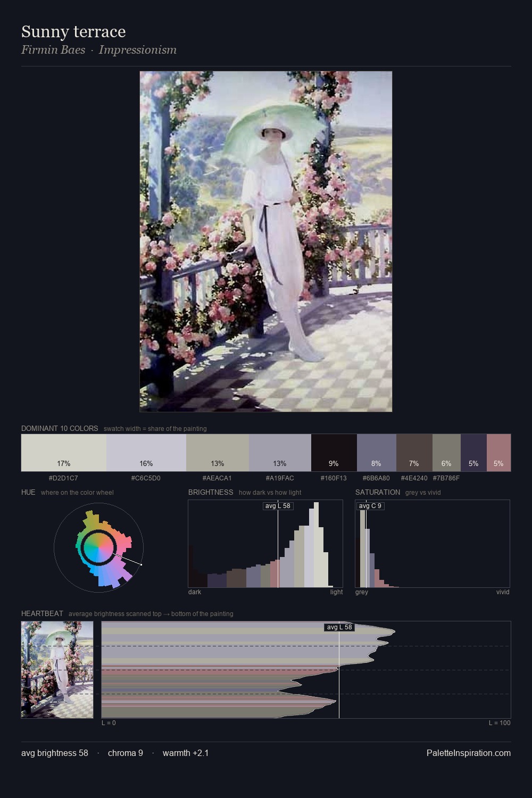Select the #D2D1C7 17% color swatch
This screenshot has width=532, height=798.
pos(64,453)
